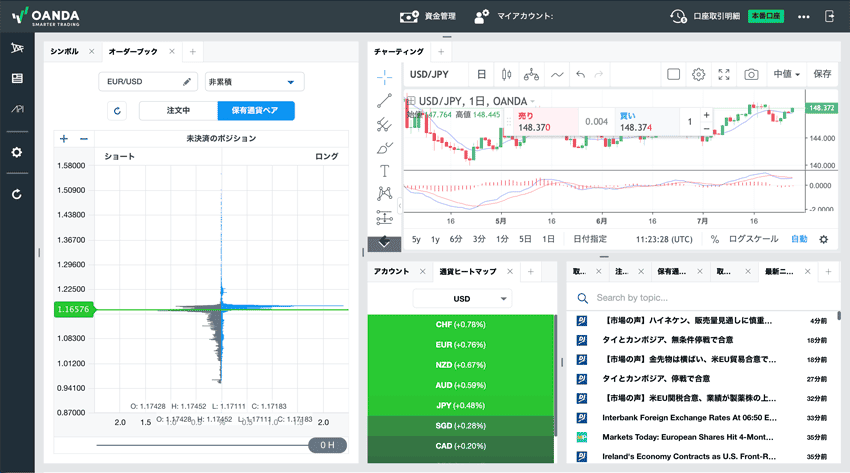Select the 注文中 toggle option
This screenshot has height=473, width=850.
(178, 111)
